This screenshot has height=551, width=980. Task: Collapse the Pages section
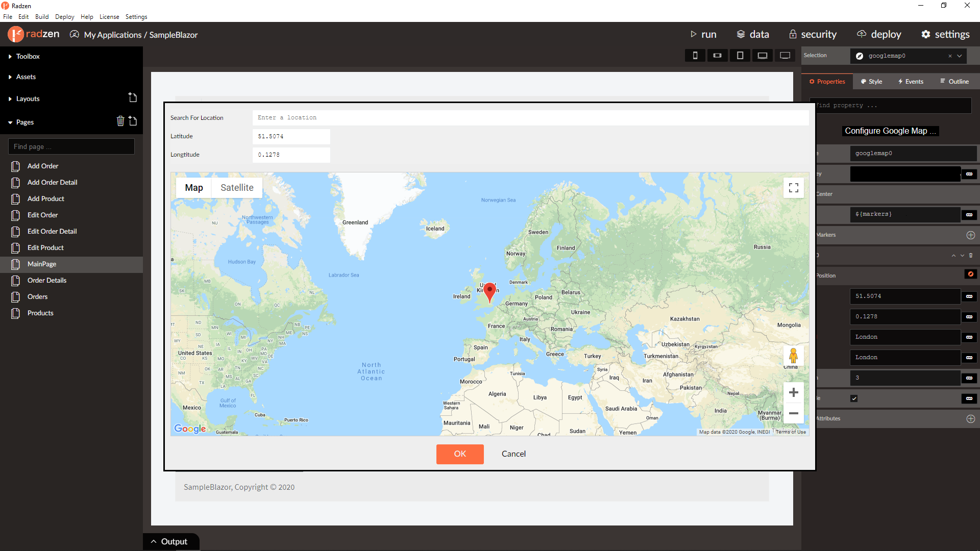(24, 122)
